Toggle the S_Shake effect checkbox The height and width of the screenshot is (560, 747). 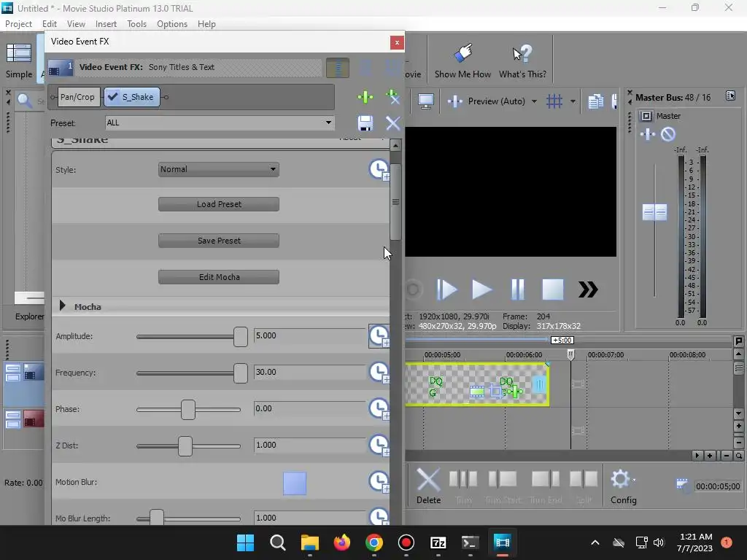click(113, 97)
